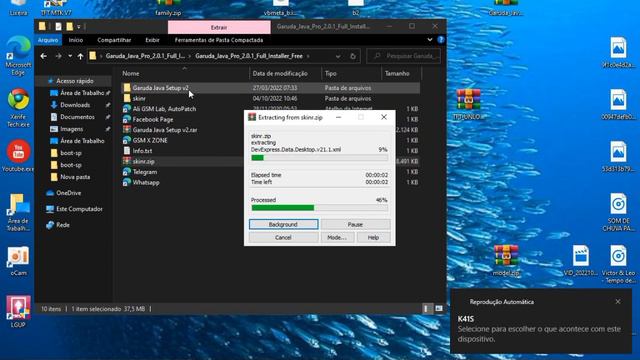
Task: Pause the skinr.zip extraction
Action: click(355, 224)
